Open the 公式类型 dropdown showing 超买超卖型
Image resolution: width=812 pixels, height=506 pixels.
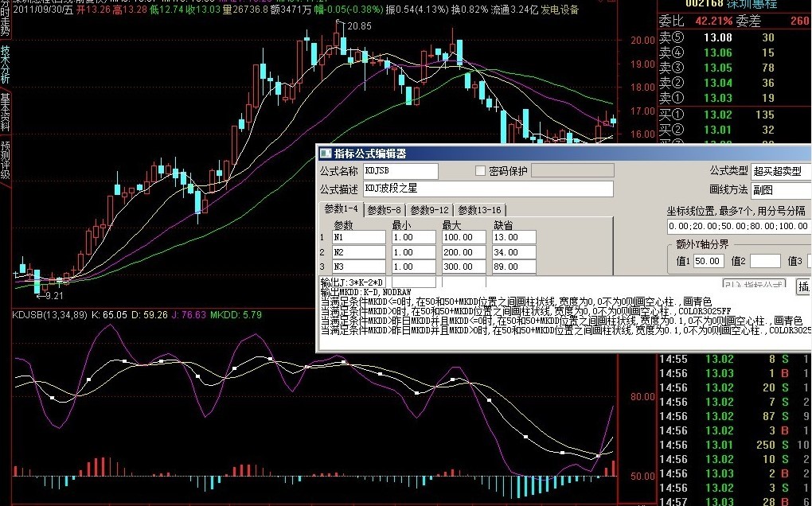point(779,171)
